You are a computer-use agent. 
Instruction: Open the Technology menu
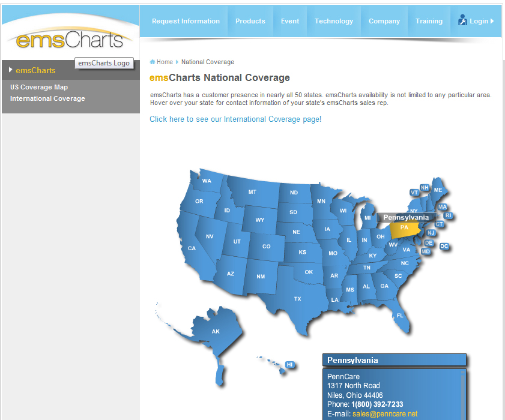click(x=334, y=21)
